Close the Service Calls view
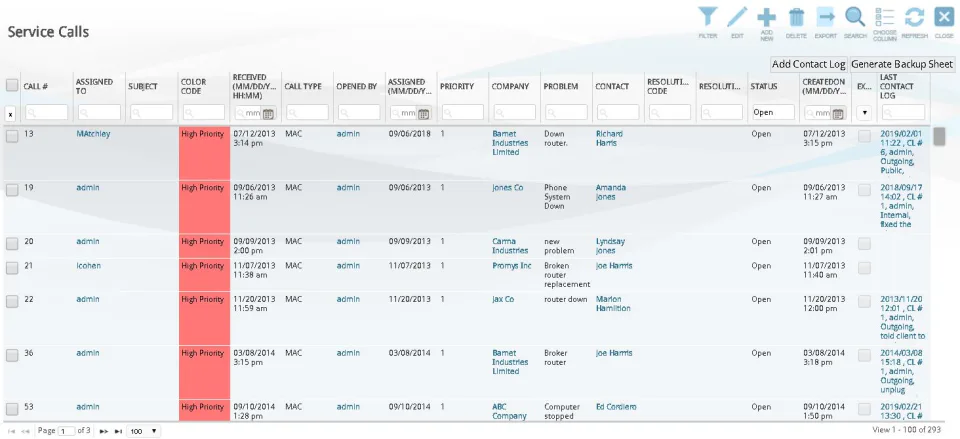 pos(944,23)
